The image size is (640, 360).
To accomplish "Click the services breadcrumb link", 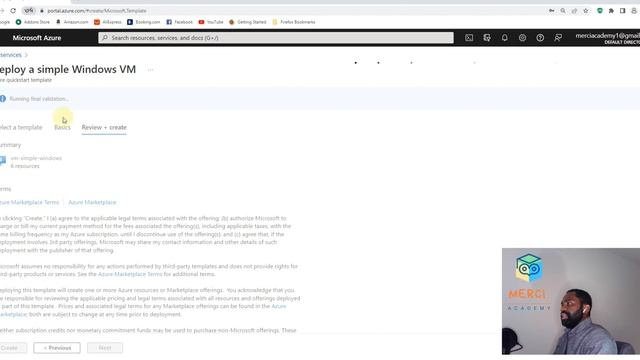I will pyautogui.click(x=11, y=55).
